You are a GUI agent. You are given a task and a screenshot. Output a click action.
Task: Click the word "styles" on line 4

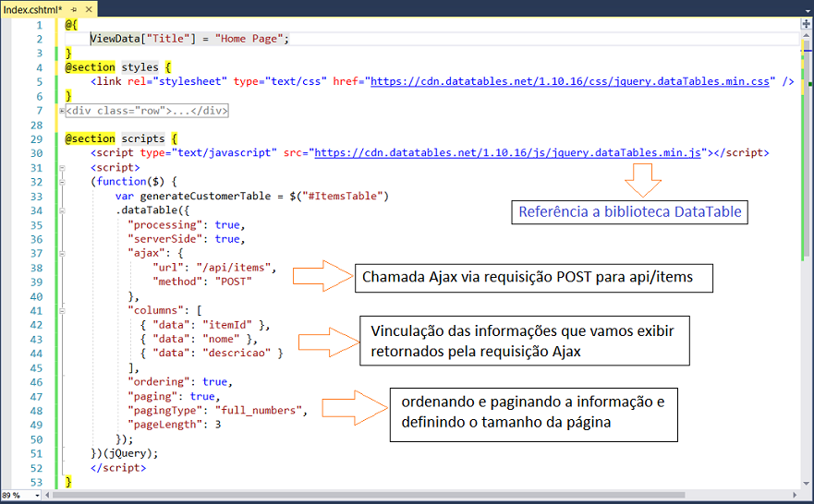tap(140, 66)
